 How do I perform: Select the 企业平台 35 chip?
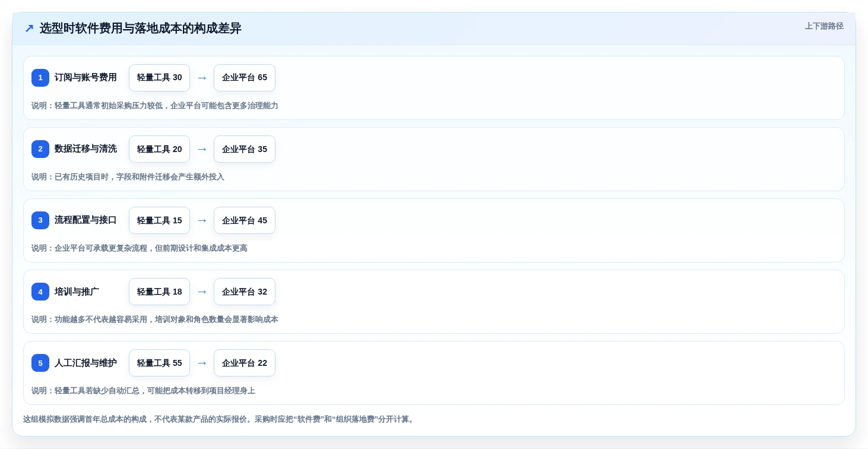tap(245, 149)
